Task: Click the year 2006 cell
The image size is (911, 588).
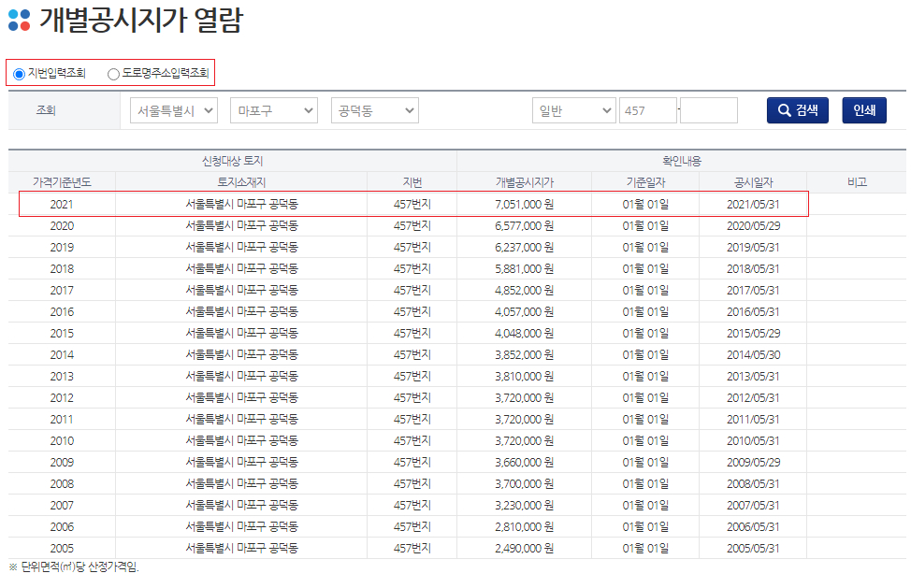Action: coord(62,526)
